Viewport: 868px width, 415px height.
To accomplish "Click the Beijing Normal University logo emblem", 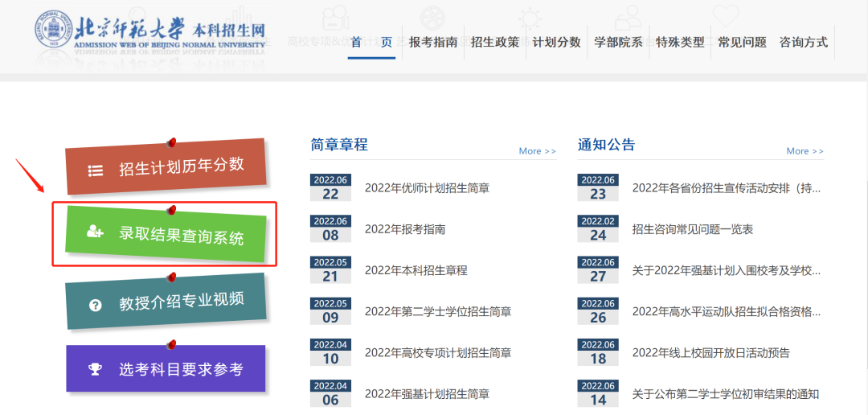I will coord(53,30).
